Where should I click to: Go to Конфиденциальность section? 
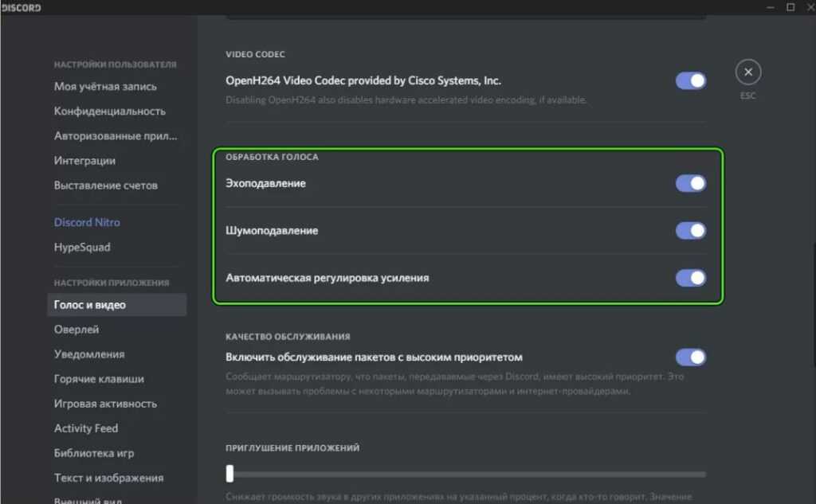[110, 111]
